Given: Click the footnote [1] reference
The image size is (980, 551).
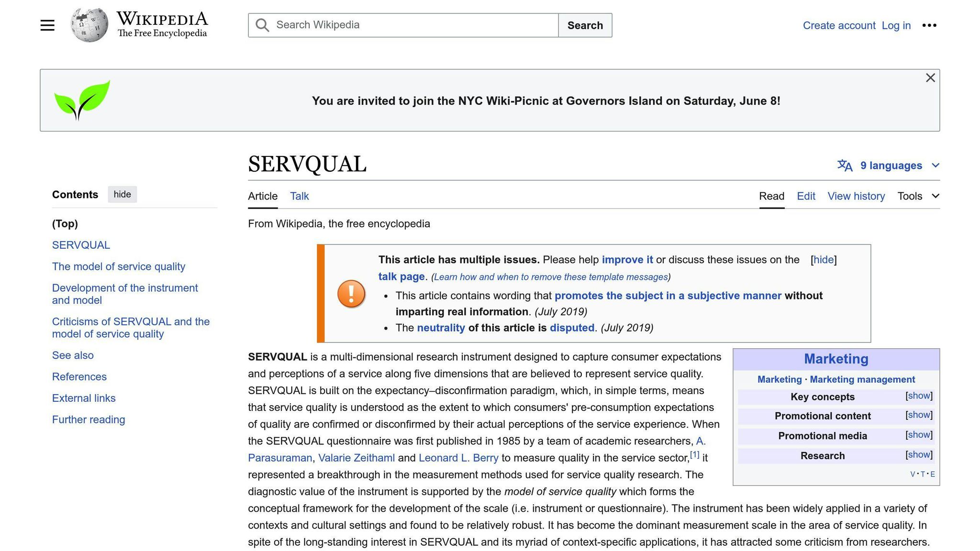Looking at the screenshot, I should coord(694,454).
